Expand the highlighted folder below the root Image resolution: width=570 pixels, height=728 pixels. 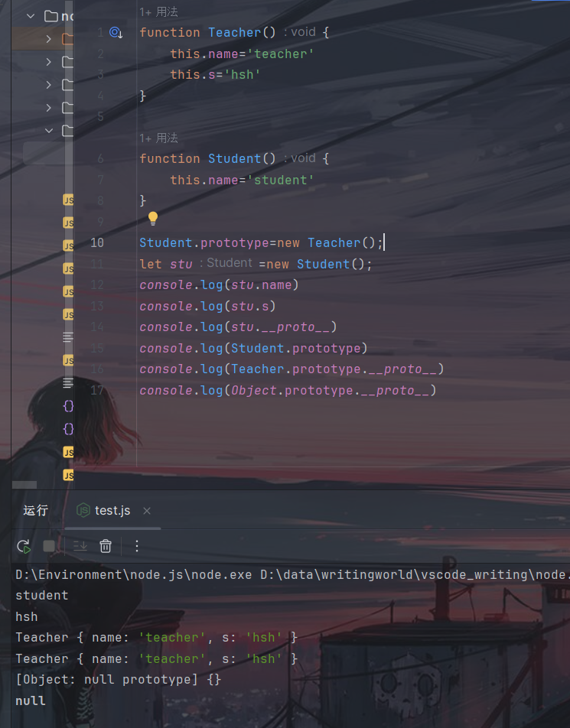click(x=48, y=39)
